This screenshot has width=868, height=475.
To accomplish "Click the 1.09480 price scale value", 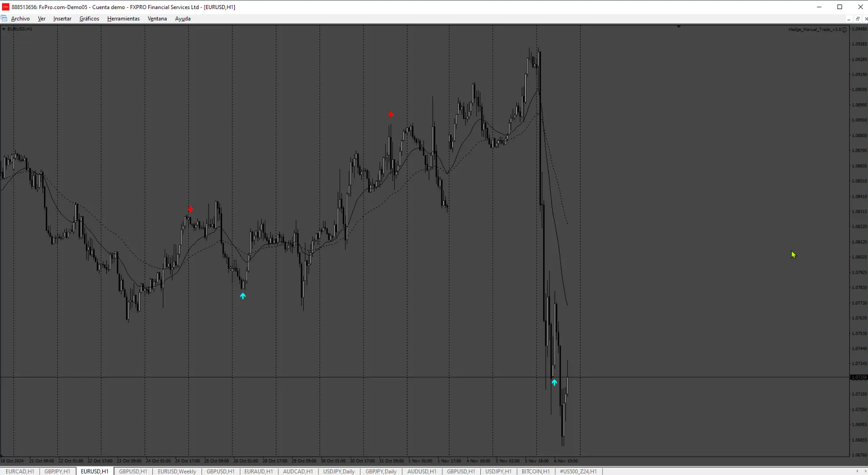I will point(860,29).
